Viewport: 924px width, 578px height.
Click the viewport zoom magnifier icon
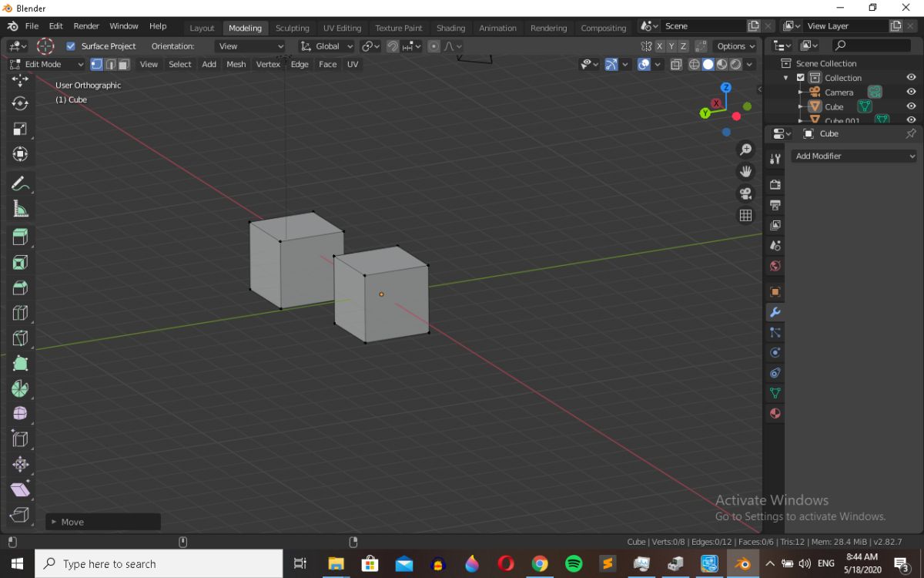click(x=745, y=150)
